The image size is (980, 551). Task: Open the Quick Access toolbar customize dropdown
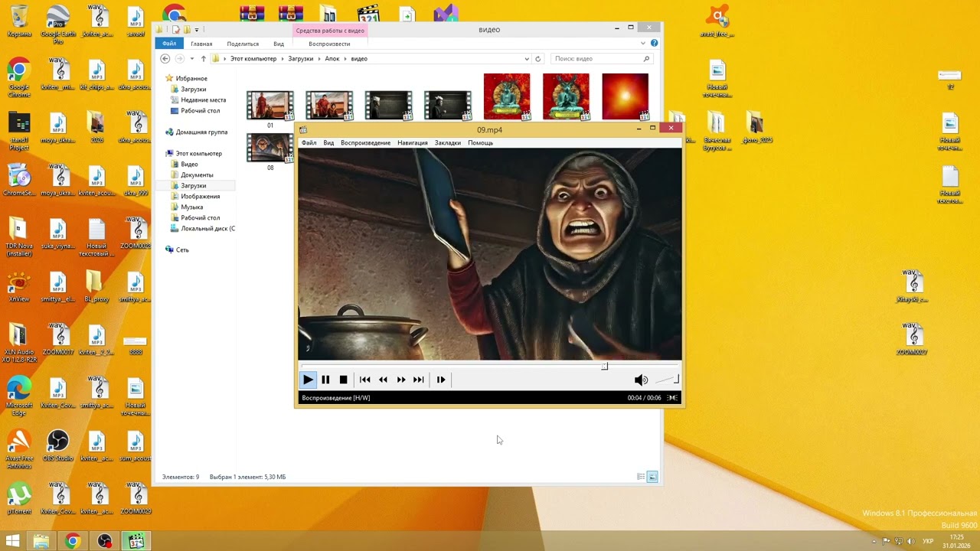[197, 30]
